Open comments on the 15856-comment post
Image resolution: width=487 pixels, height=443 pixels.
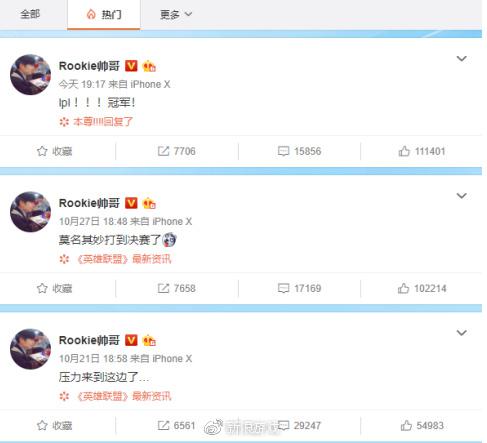click(x=299, y=151)
